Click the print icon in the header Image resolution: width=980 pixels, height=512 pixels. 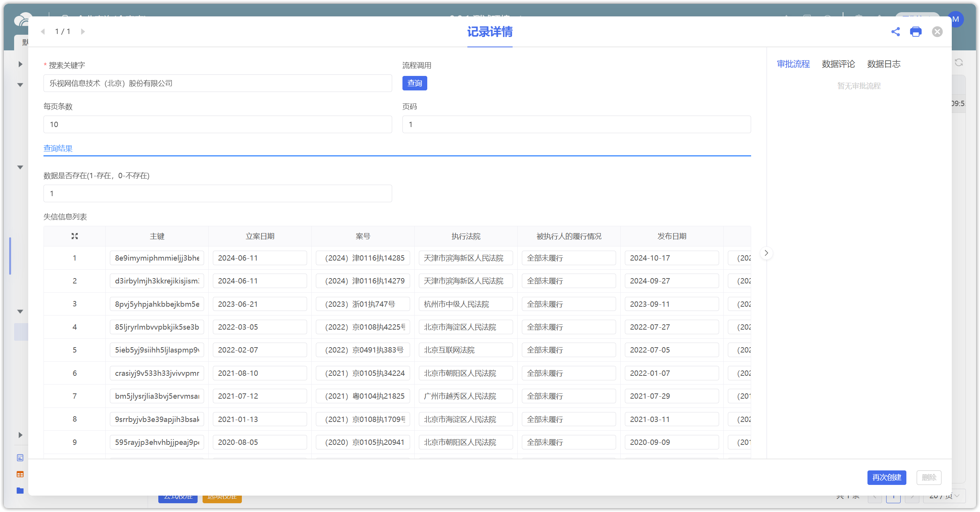click(916, 32)
